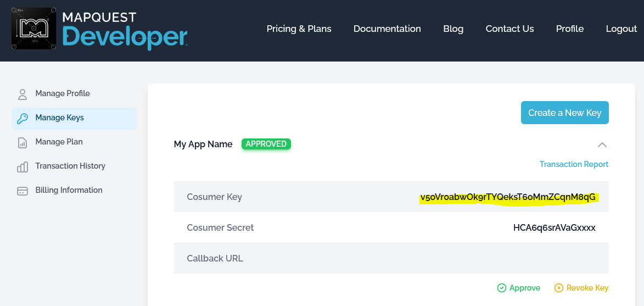Click the Callback URL label
This screenshot has width=644, height=306.
coord(215,258)
